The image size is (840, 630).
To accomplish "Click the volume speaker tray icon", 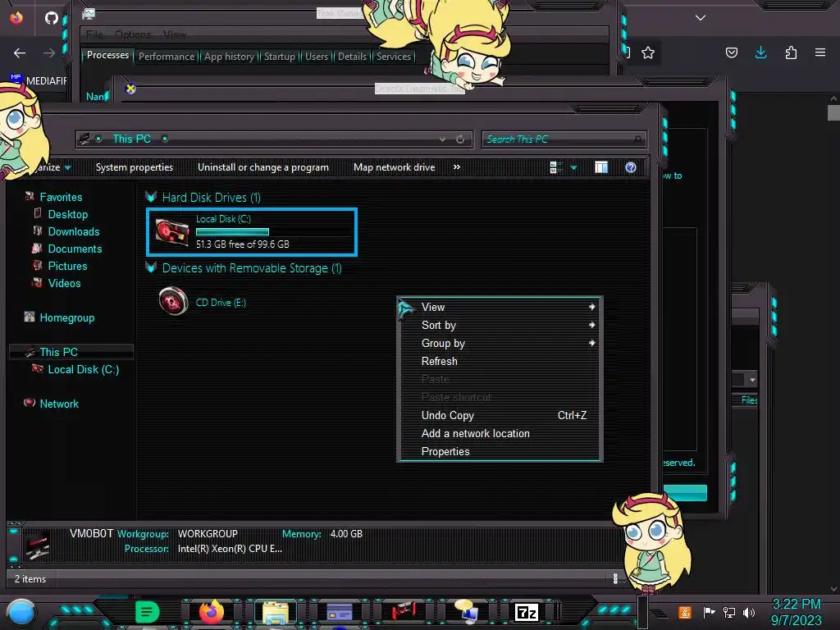I will (x=749, y=612).
